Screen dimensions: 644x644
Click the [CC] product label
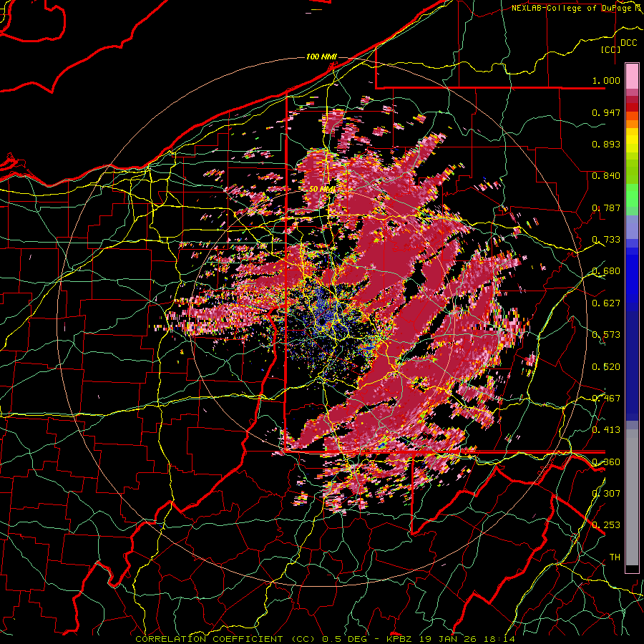click(611, 49)
